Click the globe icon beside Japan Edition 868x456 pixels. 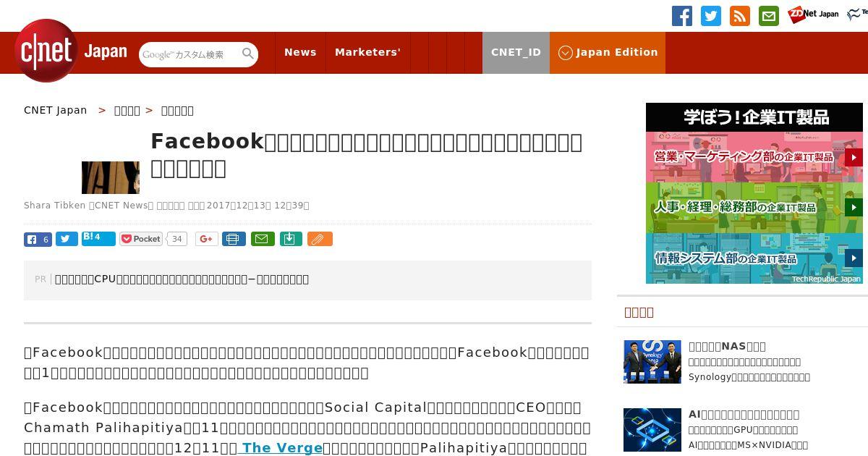point(566,53)
